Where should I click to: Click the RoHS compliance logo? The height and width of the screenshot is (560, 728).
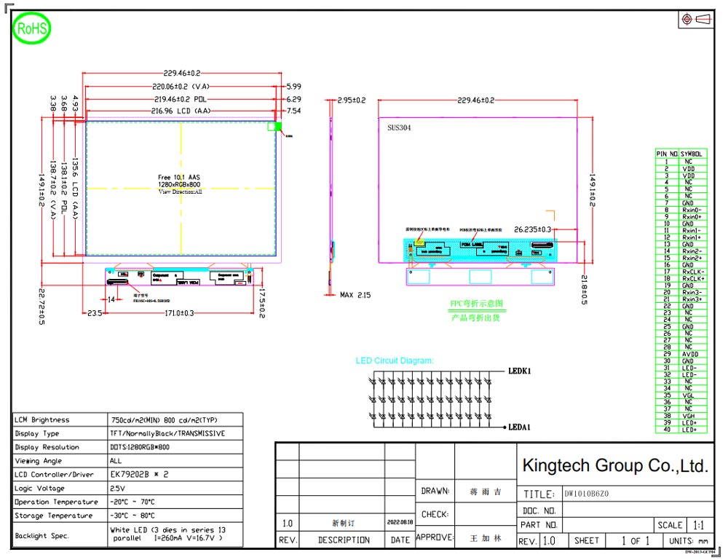pyautogui.click(x=30, y=28)
